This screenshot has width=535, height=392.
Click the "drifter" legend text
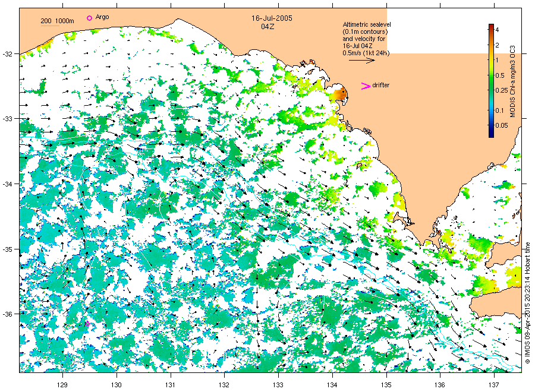381,85
